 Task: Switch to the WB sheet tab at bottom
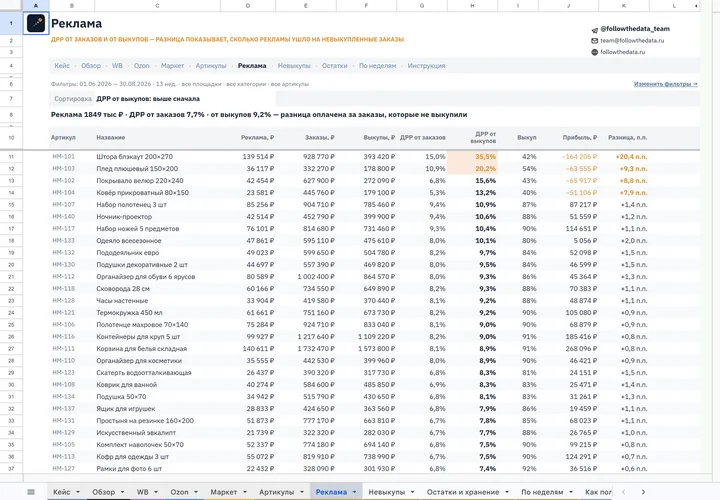click(x=142, y=492)
